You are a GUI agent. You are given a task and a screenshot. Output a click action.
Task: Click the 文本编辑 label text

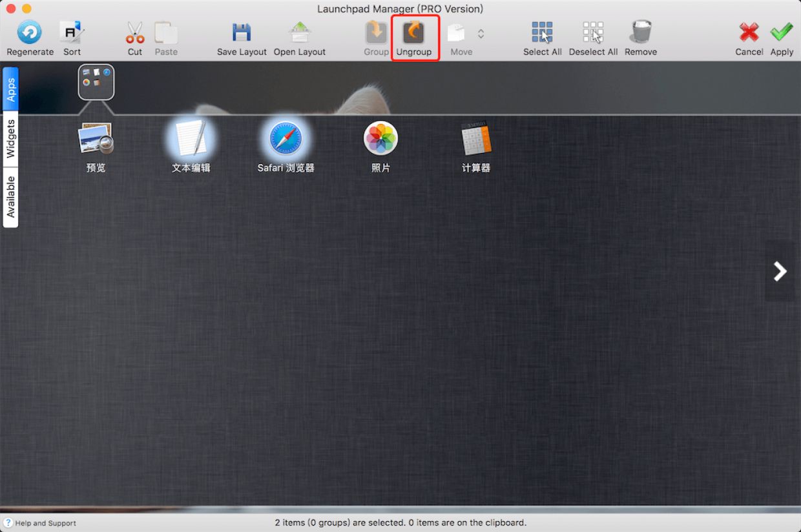click(x=191, y=168)
